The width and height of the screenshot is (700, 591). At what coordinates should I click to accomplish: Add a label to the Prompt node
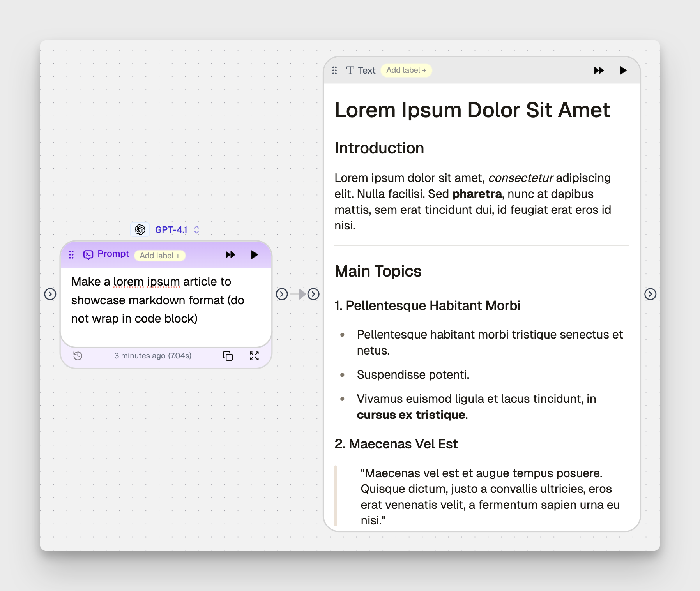point(159,256)
